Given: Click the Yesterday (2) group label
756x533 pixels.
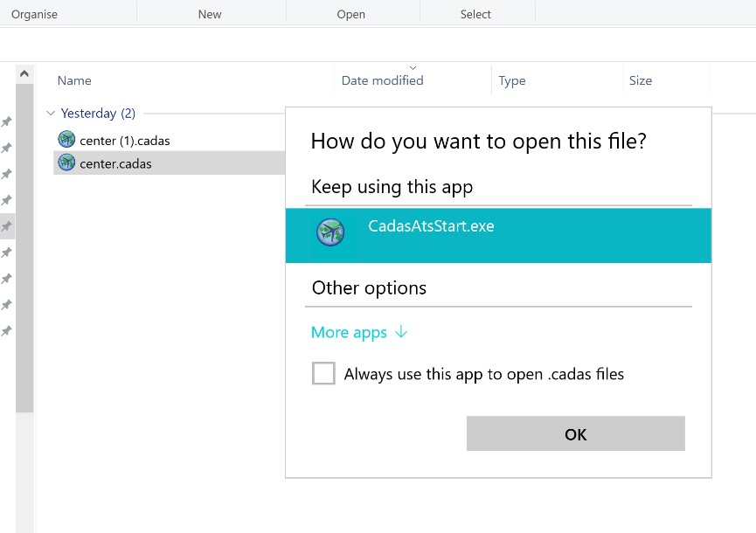Looking at the screenshot, I should 98,114.
